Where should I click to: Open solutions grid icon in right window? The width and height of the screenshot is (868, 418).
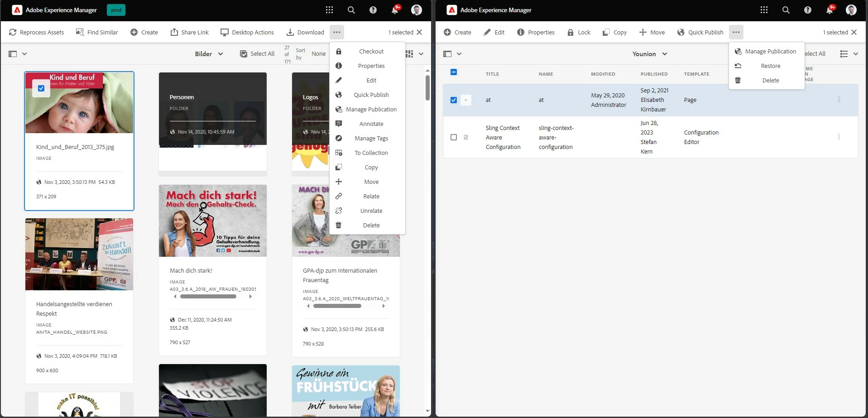(x=764, y=10)
